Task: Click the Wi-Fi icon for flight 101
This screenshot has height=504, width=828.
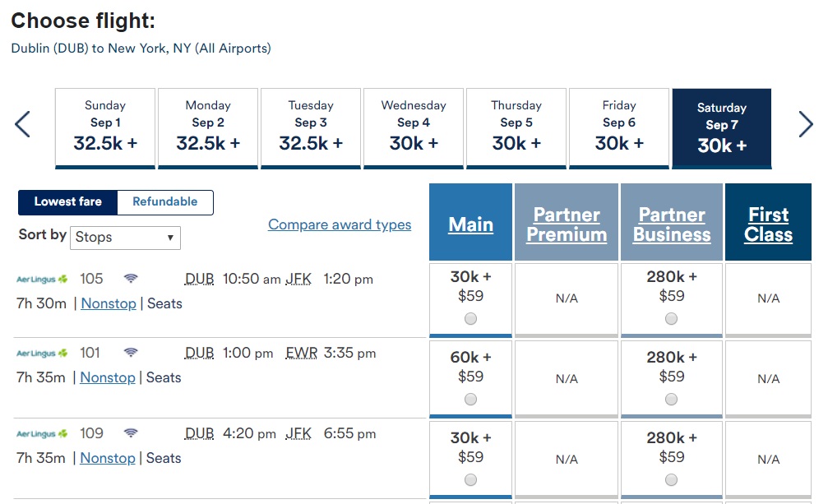Action: tap(130, 353)
